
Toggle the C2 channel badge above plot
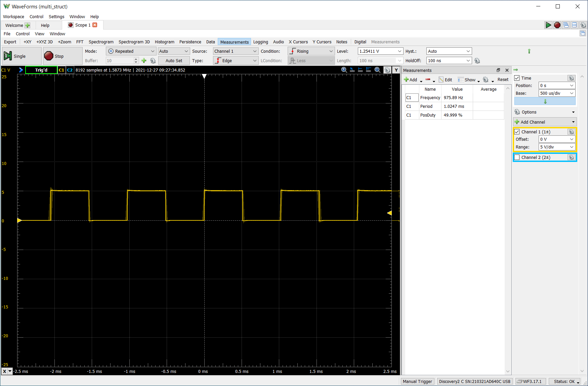click(70, 70)
